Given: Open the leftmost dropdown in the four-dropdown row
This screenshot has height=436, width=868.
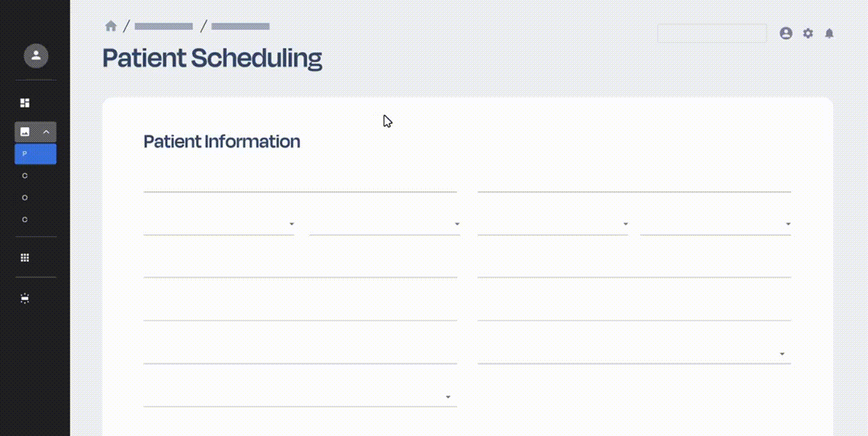Looking at the screenshot, I should pyautogui.click(x=219, y=224).
